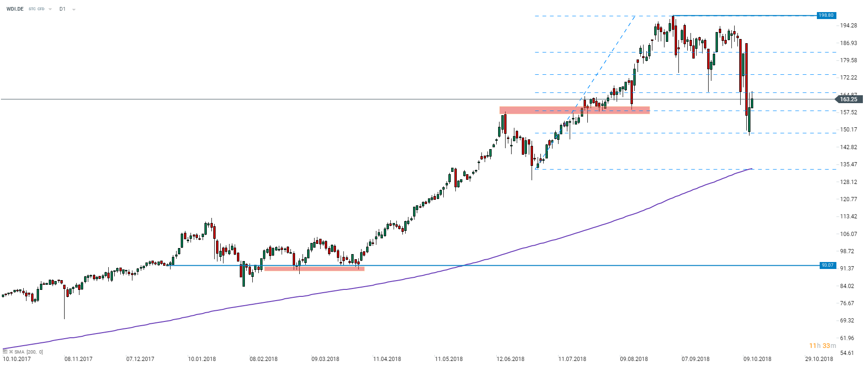Open the SMA indicator settings icon
Image resolution: width=868 pixels, height=367 pixels.
point(5,352)
